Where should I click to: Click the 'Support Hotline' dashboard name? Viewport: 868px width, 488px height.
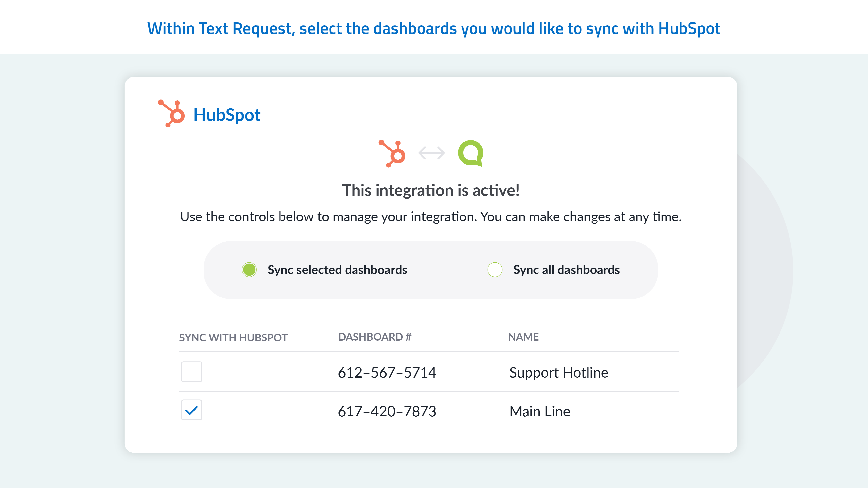pos(559,372)
